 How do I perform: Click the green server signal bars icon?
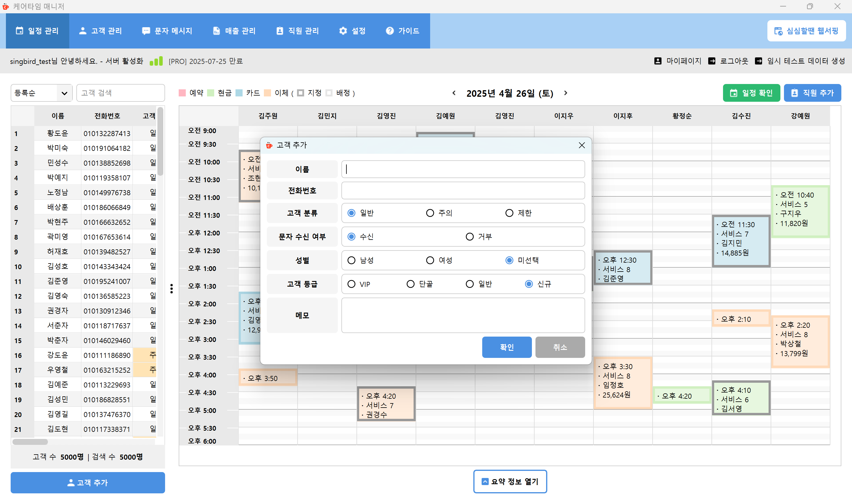tap(156, 61)
